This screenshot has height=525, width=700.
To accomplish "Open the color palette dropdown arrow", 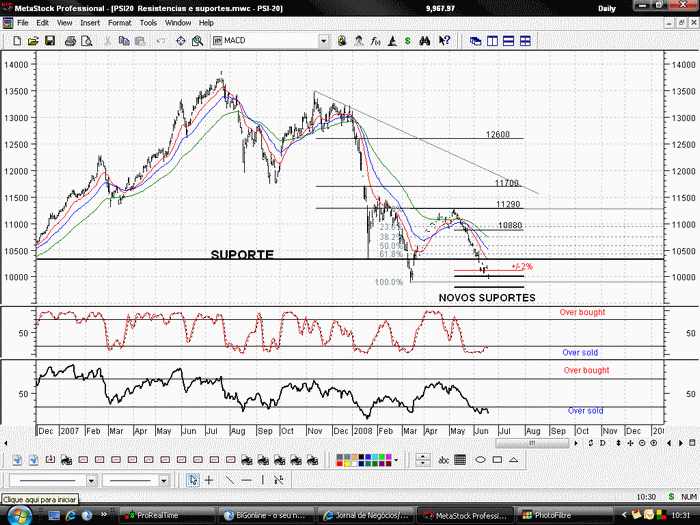I will 396,460.
